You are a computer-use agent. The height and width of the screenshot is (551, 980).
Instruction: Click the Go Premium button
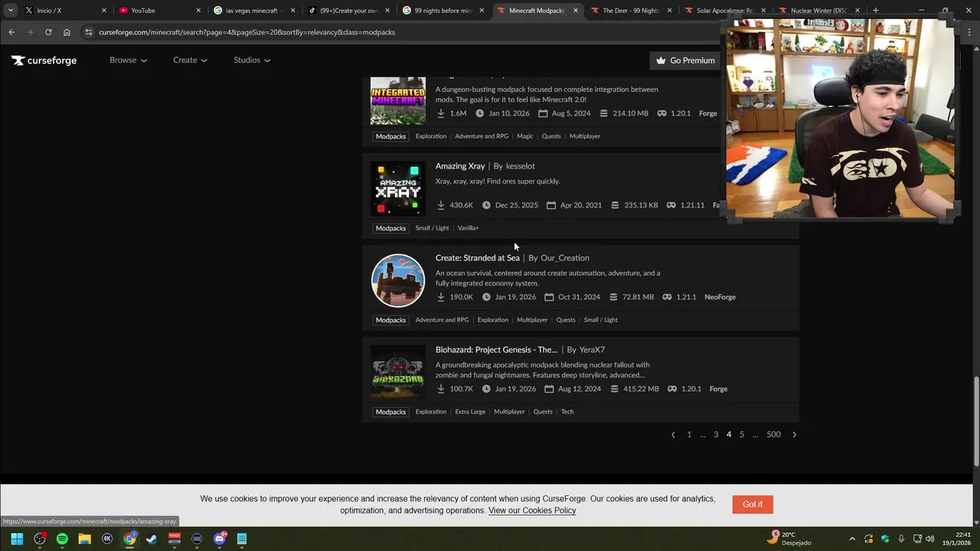pyautogui.click(x=685, y=60)
